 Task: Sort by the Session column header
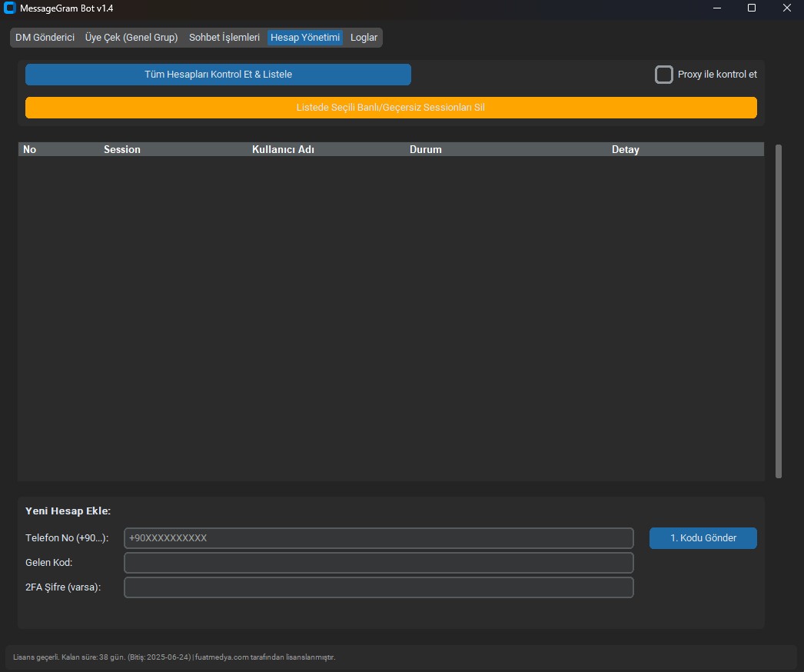[x=122, y=149]
